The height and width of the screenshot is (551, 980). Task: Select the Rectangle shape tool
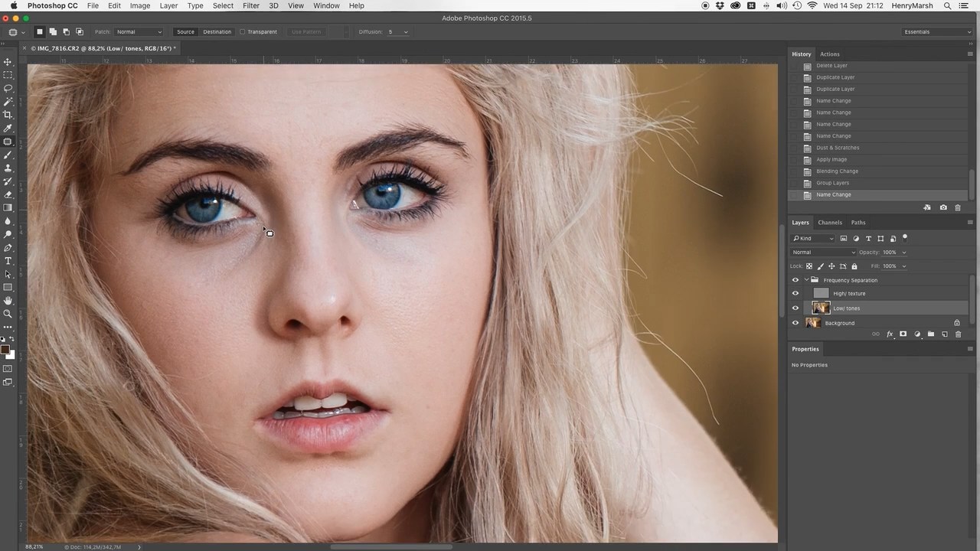point(8,288)
